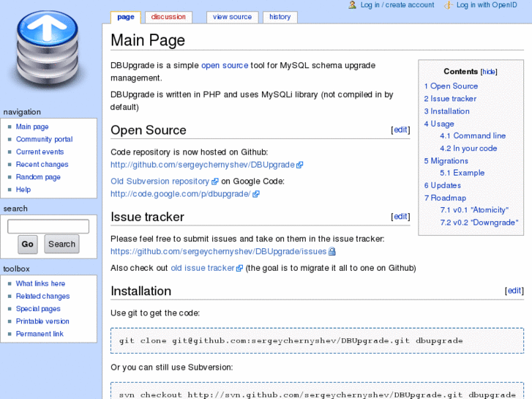This screenshot has width=532, height=399.
Task: Click external link icon after code.google.com URL
Action: 256,194
